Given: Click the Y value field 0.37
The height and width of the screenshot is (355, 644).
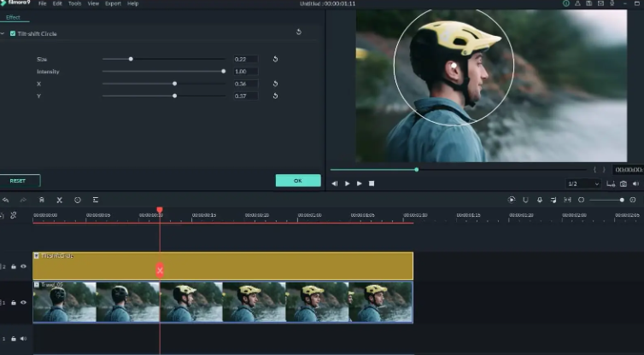Looking at the screenshot, I should tap(246, 96).
